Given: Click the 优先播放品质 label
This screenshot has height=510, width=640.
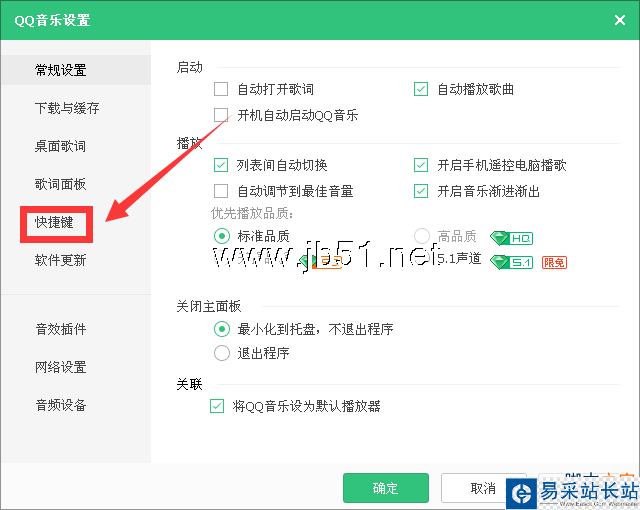Looking at the screenshot, I should [x=252, y=213].
